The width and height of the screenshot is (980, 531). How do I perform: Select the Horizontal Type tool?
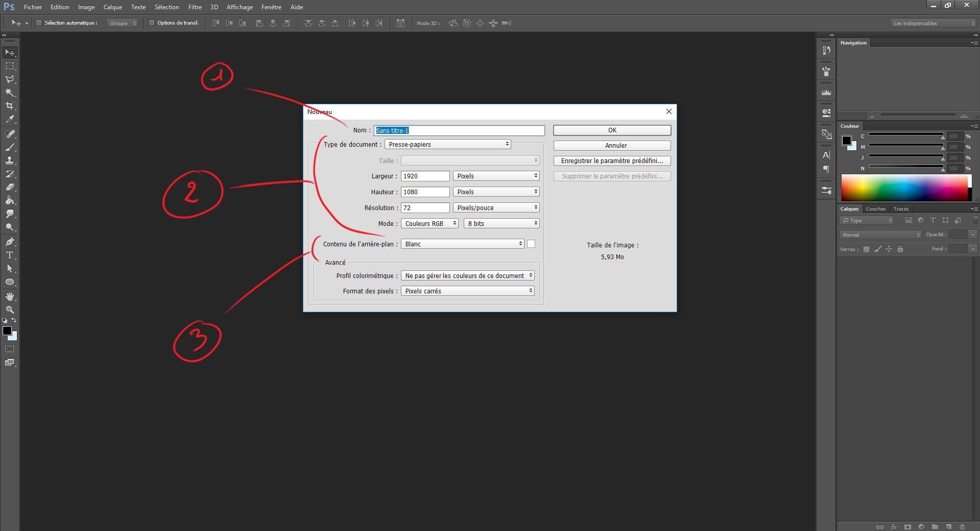[x=10, y=255]
